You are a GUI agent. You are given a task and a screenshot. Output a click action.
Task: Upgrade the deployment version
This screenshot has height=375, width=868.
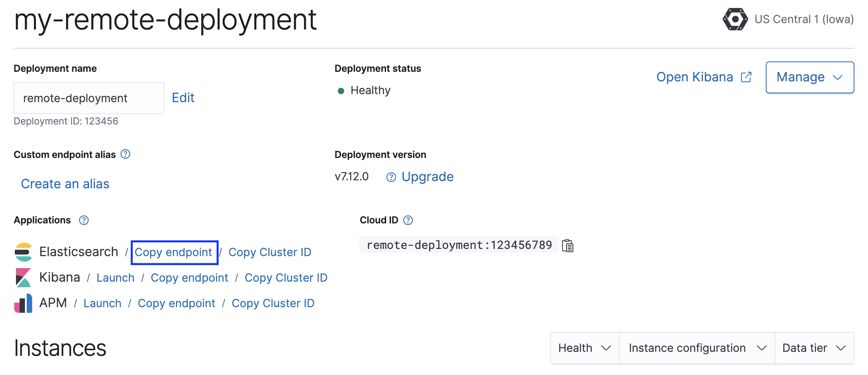point(427,177)
